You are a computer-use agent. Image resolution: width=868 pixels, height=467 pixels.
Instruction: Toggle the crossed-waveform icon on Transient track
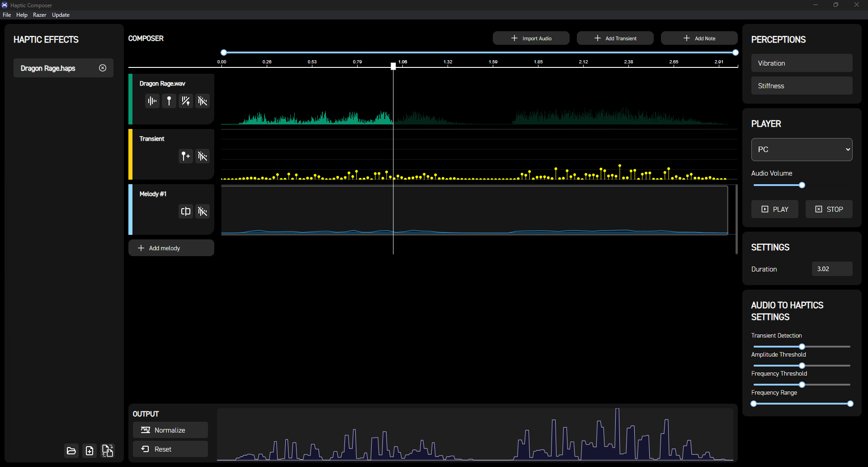click(203, 156)
